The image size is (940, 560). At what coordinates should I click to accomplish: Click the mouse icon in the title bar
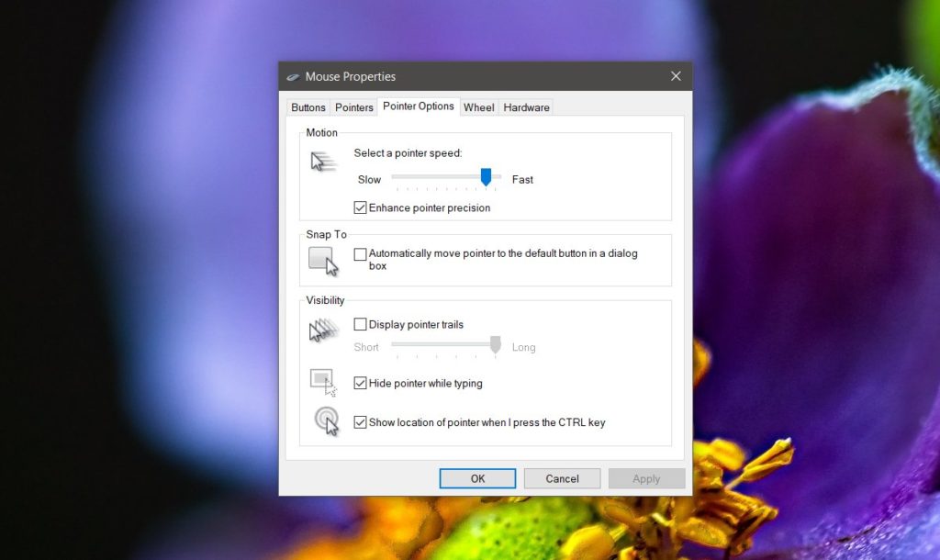[x=295, y=76]
